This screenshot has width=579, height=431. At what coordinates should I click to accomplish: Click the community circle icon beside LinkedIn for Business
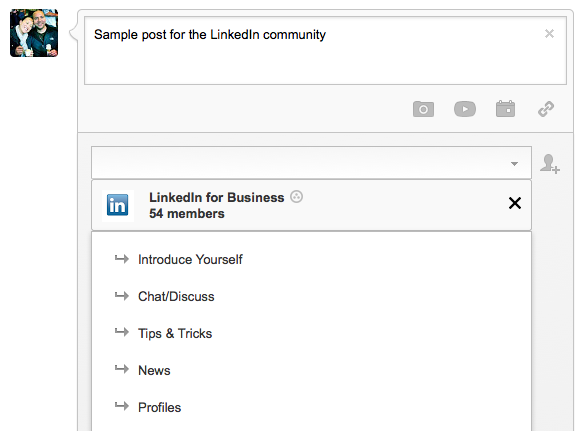[296, 197]
